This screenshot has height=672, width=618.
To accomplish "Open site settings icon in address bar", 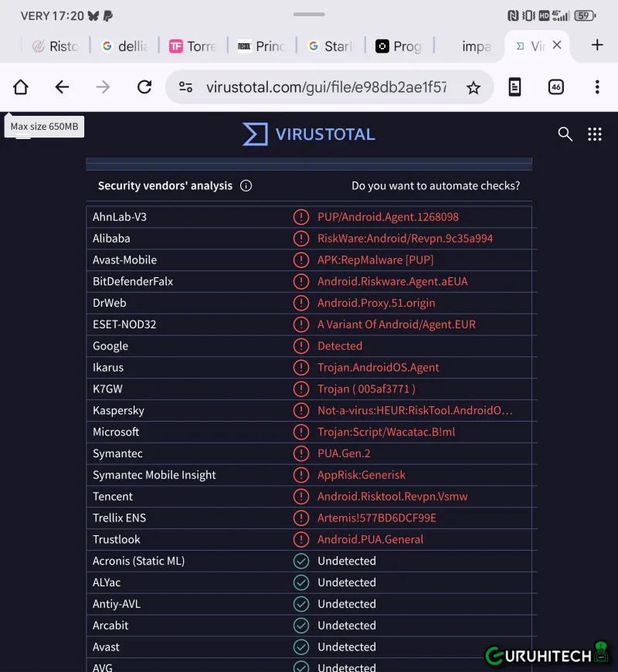I will click(185, 87).
